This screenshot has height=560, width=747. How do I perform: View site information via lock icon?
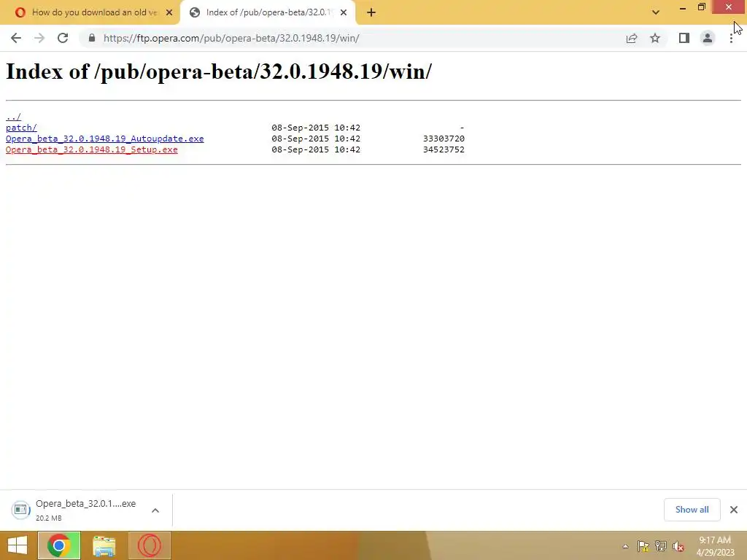pos(92,38)
